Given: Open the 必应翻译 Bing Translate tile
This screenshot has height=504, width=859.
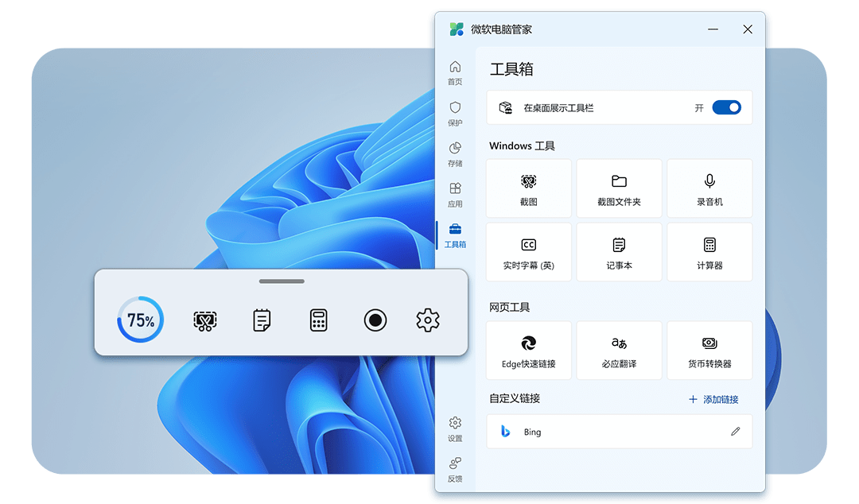Looking at the screenshot, I should click(619, 351).
